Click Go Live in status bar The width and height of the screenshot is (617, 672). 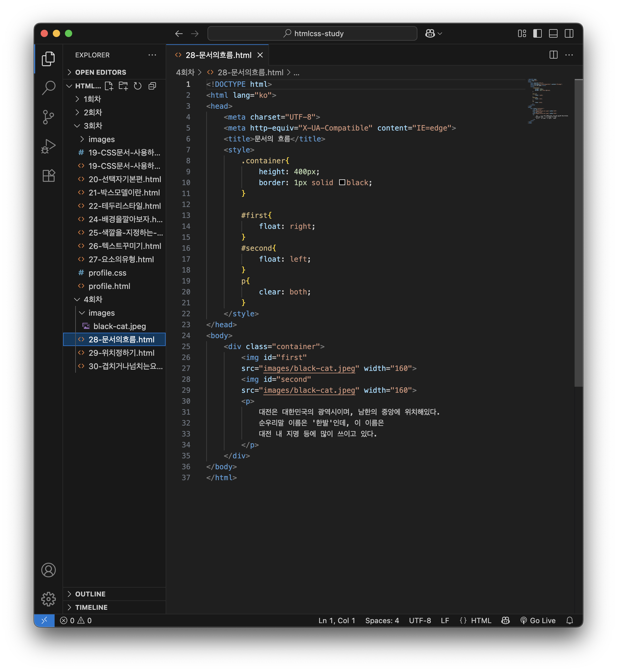pyautogui.click(x=538, y=621)
